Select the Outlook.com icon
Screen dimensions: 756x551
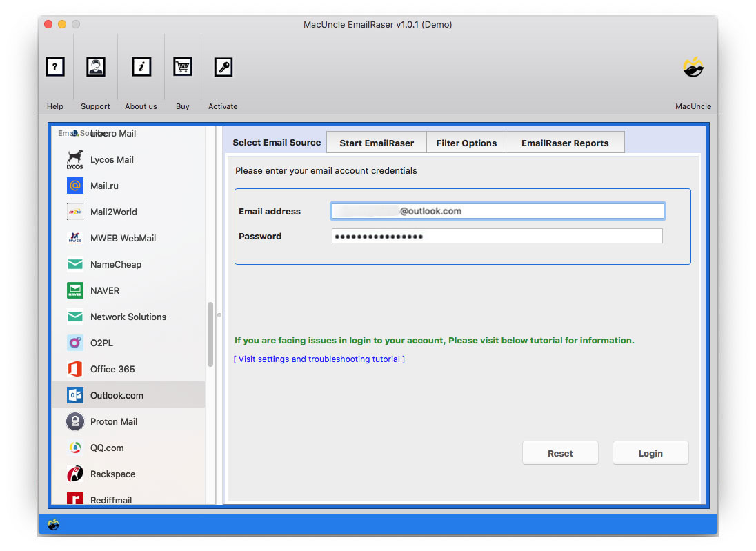coord(74,395)
